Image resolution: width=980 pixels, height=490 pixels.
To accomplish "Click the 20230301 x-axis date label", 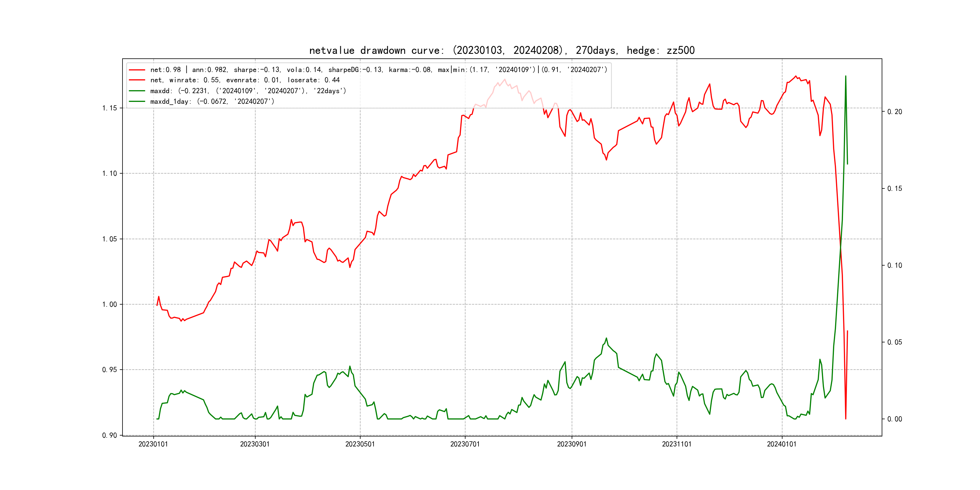I will (x=255, y=444).
